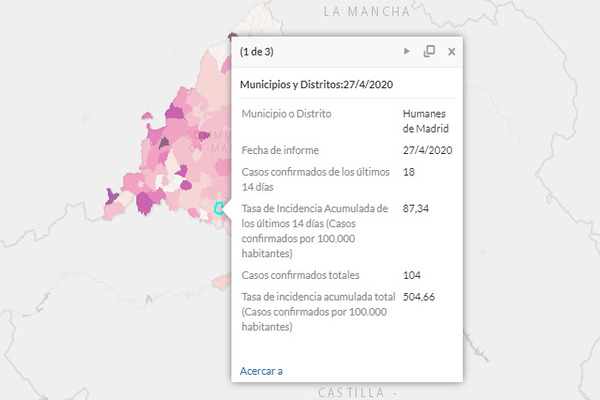This screenshot has width=600, height=400.
Task: Select the 'Humanes de Madrid' value text
Action: [425, 121]
